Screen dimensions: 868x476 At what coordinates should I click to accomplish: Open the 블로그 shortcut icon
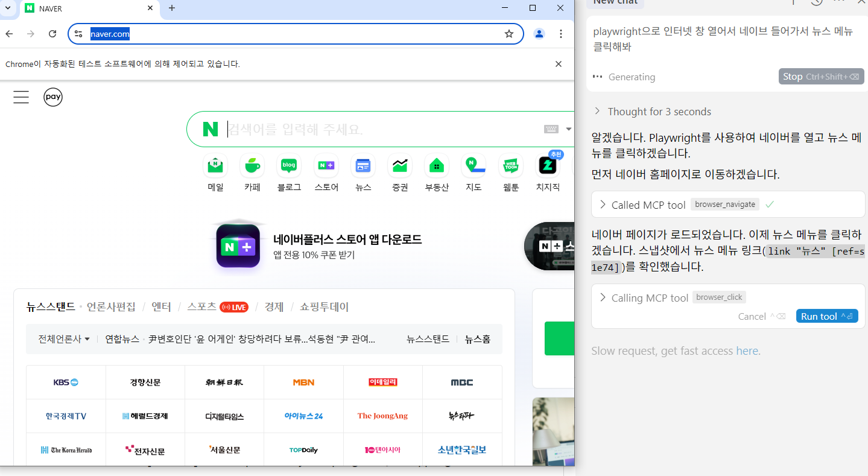(289, 165)
